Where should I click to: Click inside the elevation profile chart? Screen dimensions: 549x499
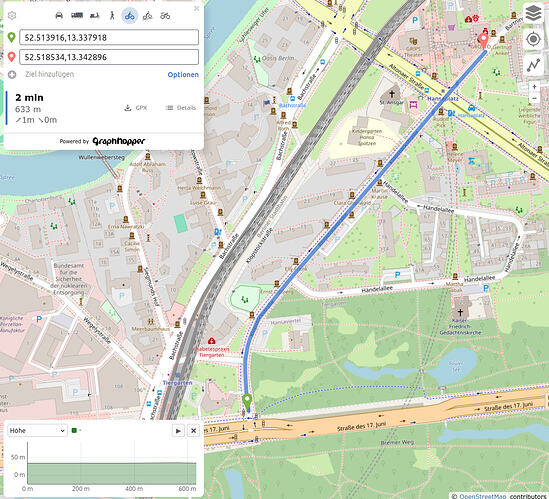pos(112,463)
